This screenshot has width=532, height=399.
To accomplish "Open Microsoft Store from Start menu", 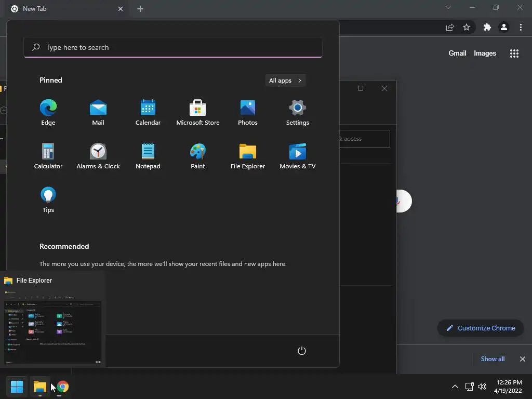I will point(198,113).
